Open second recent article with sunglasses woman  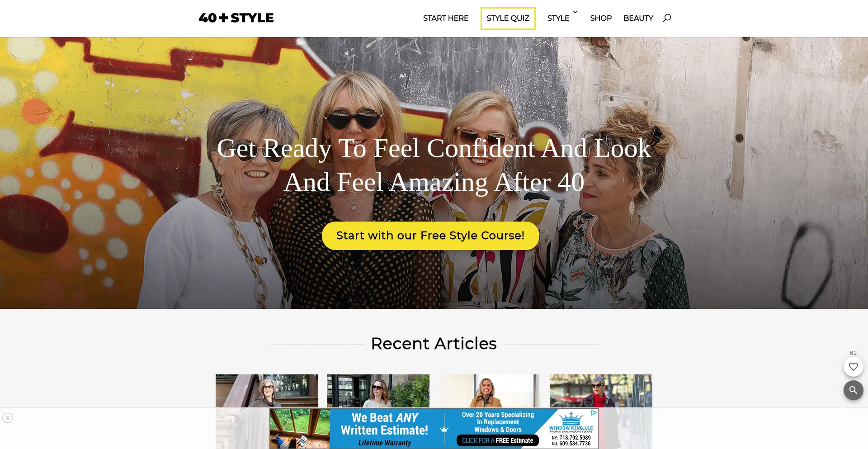coord(378,391)
